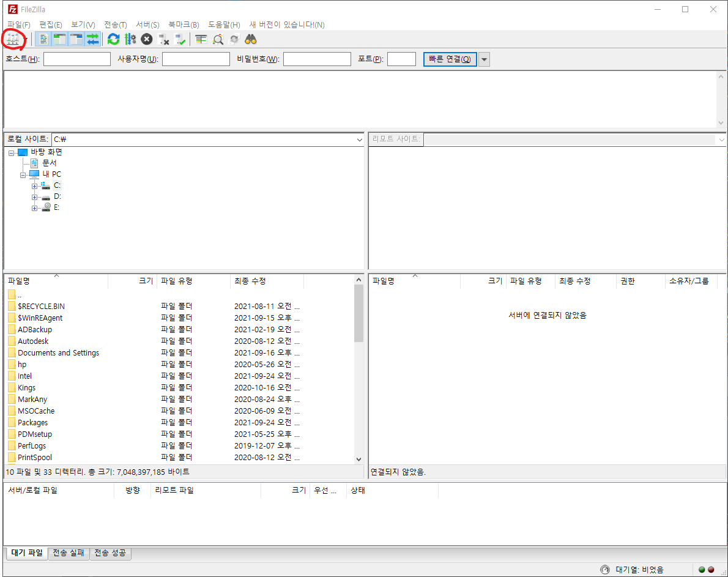Image resolution: width=728 pixels, height=577 pixels.
Task: Click the process queue toolbar icon
Action: tap(130, 39)
